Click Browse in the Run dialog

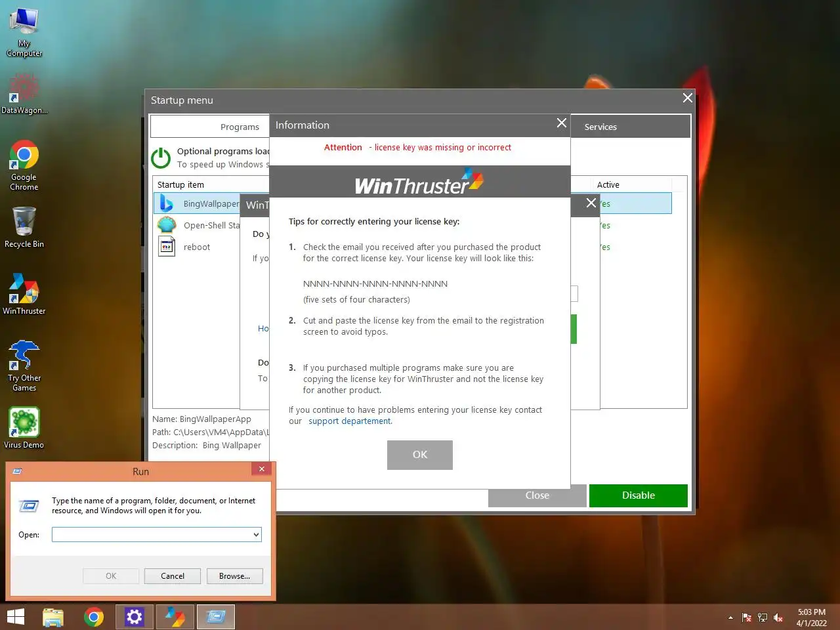tap(234, 576)
